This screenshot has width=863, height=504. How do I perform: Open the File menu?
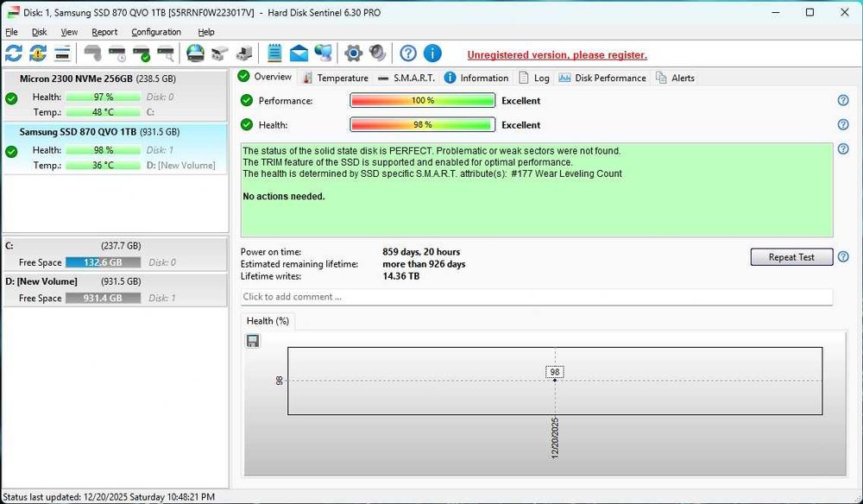tap(11, 32)
